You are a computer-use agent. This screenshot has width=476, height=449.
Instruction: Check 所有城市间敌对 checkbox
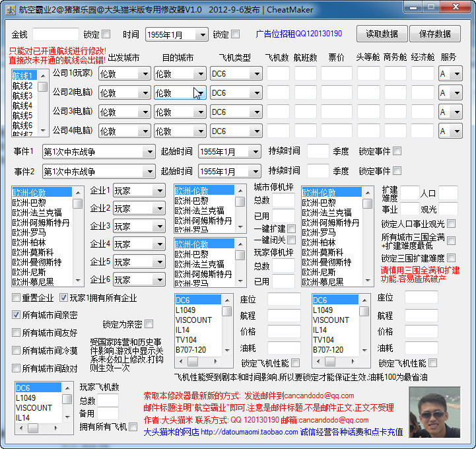16,368
